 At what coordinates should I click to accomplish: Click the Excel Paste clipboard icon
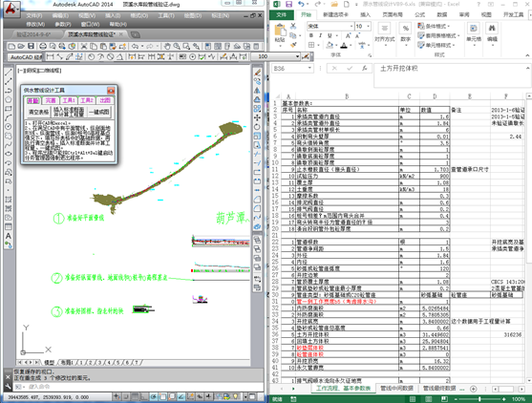coord(280,31)
